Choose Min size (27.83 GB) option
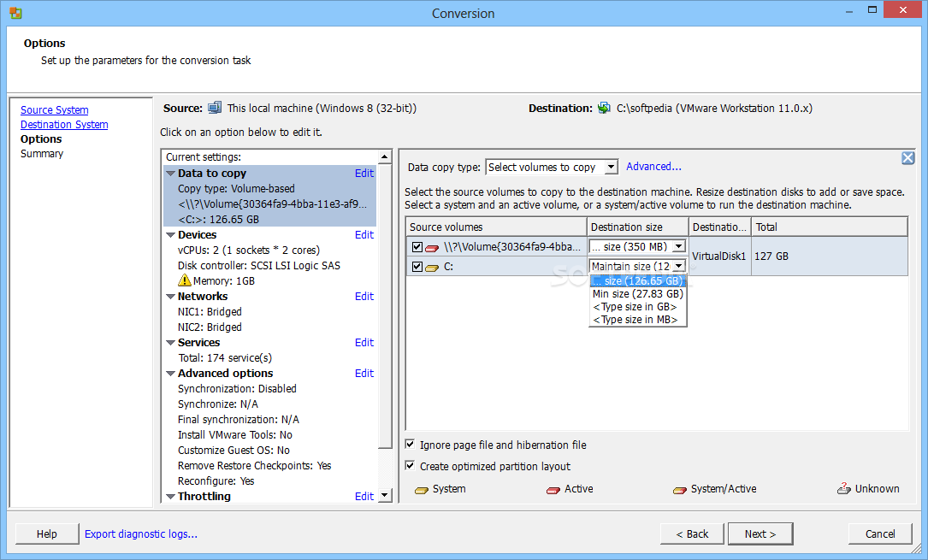Image resolution: width=928 pixels, height=560 pixels. pyautogui.click(x=637, y=294)
